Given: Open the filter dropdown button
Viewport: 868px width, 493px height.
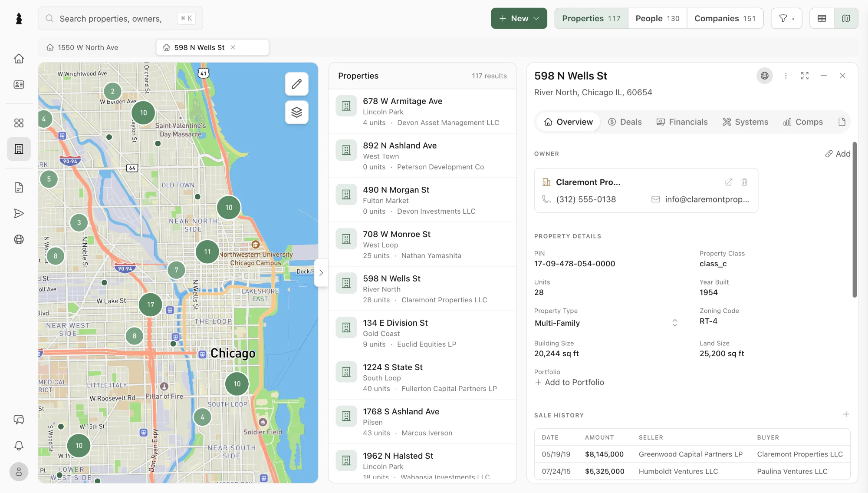Looking at the screenshot, I should 786,18.
